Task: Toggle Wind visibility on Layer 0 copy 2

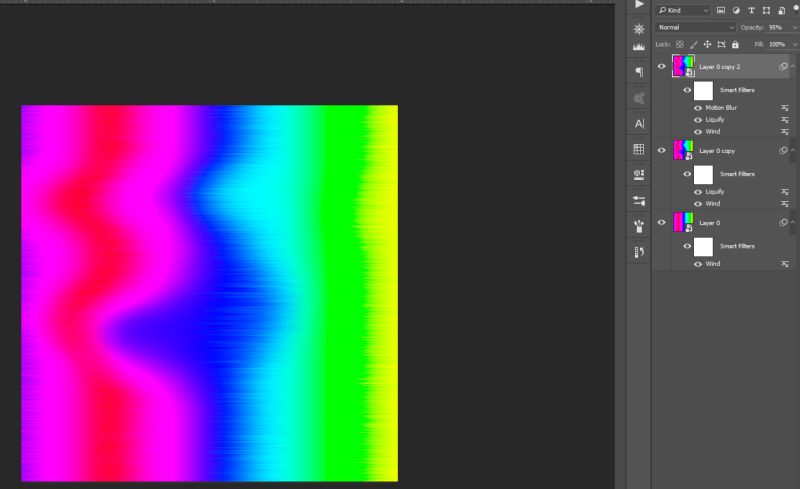Action: pos(698,132)
